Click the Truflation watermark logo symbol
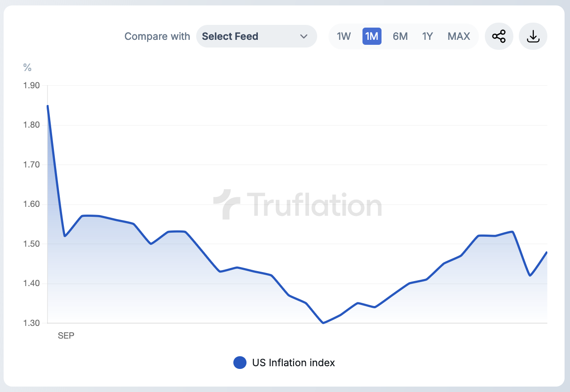This screenshot has width=570, height=392. click(x=226, y=205)
